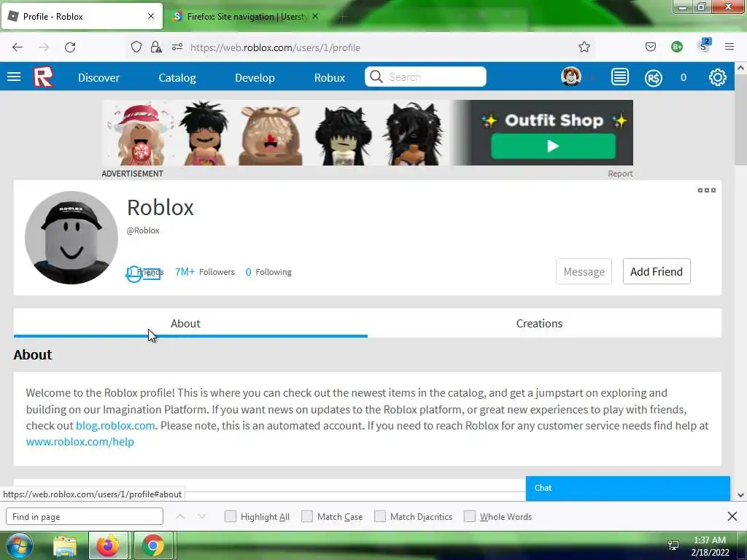747x560 pixels.
Task: Click the green B+ extension icon
Action: point(676,47)
